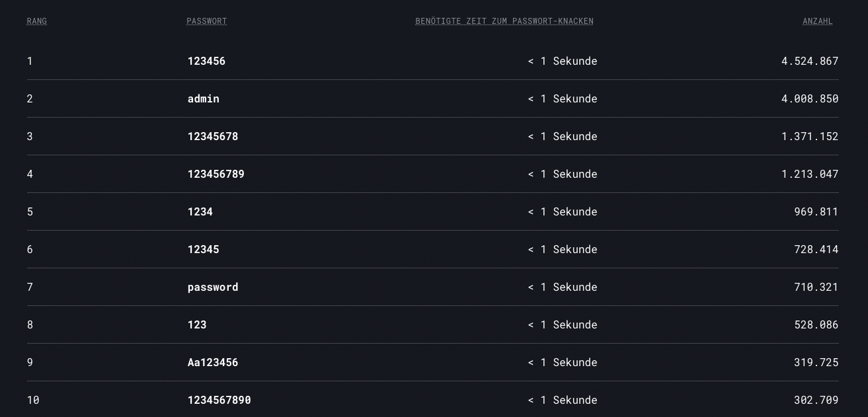Sort by the RANG column header
This screenshot has height=417, width=868.
coord(37,21)
